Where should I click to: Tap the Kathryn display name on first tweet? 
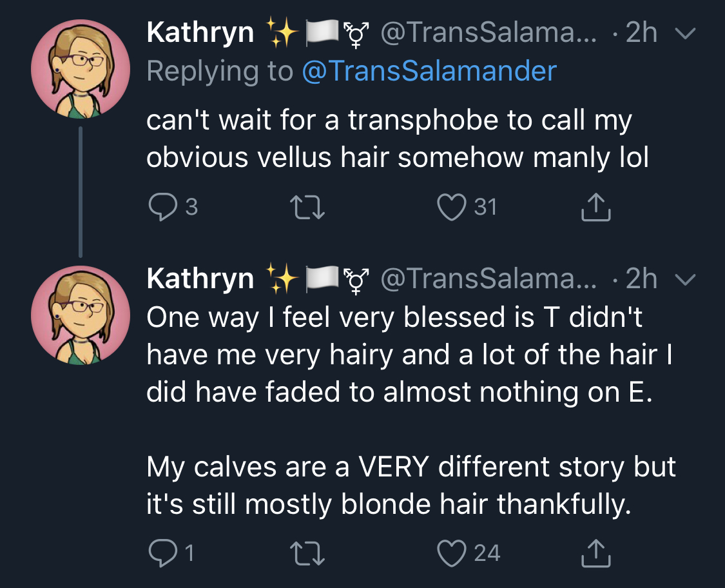pos(200,32)
